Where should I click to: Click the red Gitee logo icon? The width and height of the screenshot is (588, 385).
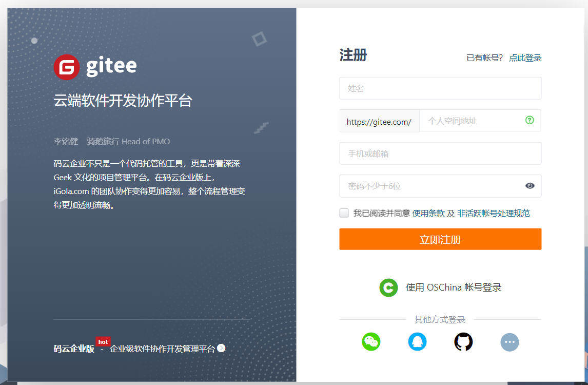(x=66, y=67)
